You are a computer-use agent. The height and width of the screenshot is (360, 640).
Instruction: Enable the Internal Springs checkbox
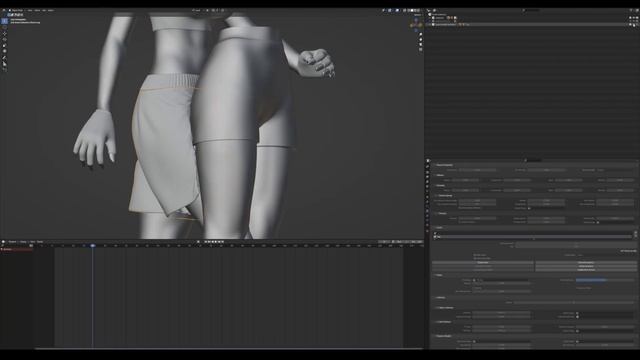tap(436, 196)
